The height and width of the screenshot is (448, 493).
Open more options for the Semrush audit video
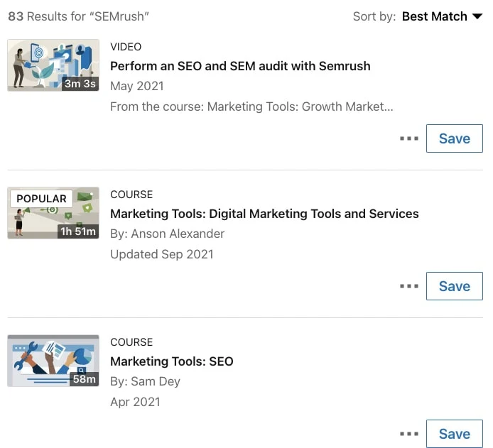(x=409, y=138)
